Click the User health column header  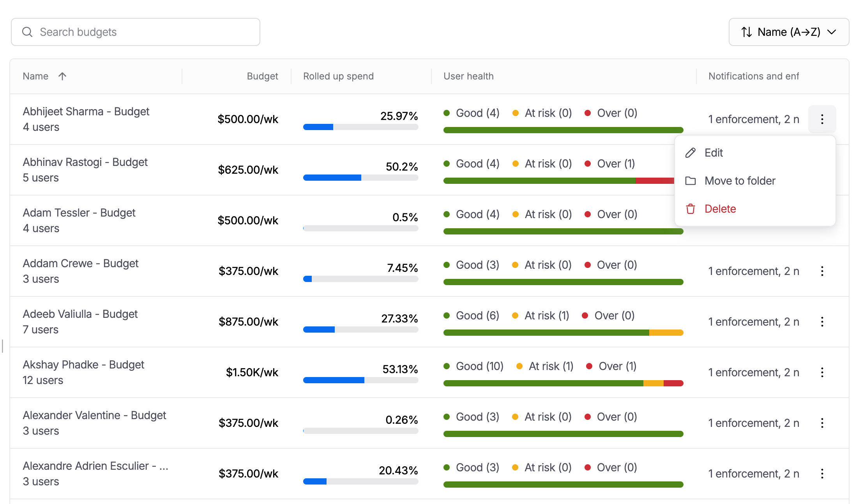(468, 76)
